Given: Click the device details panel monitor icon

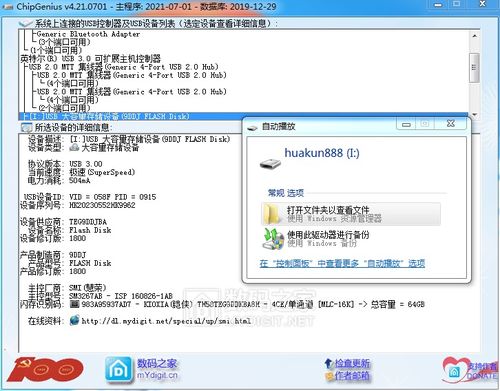Looking at the screenshot, I should click(26, 127).
